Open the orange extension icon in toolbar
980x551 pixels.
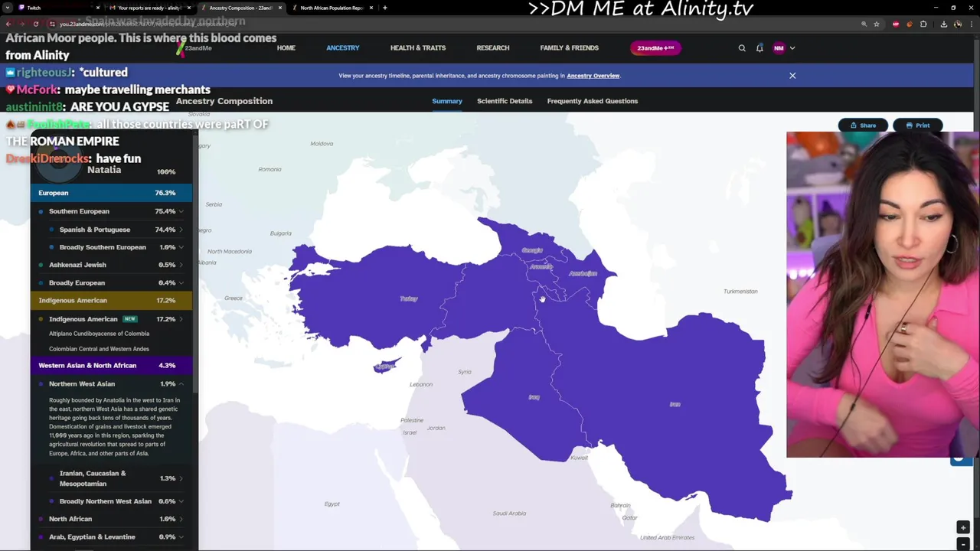coord(910,24)
